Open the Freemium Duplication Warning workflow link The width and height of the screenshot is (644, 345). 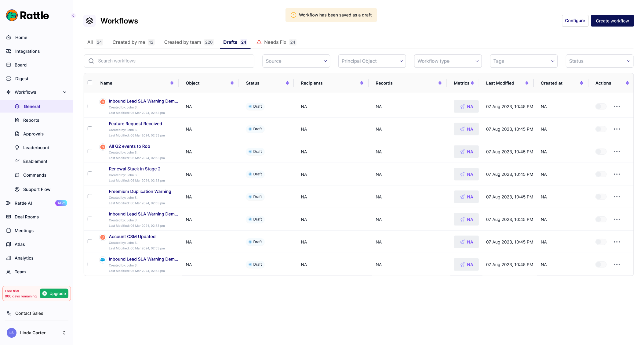point(140,191)
